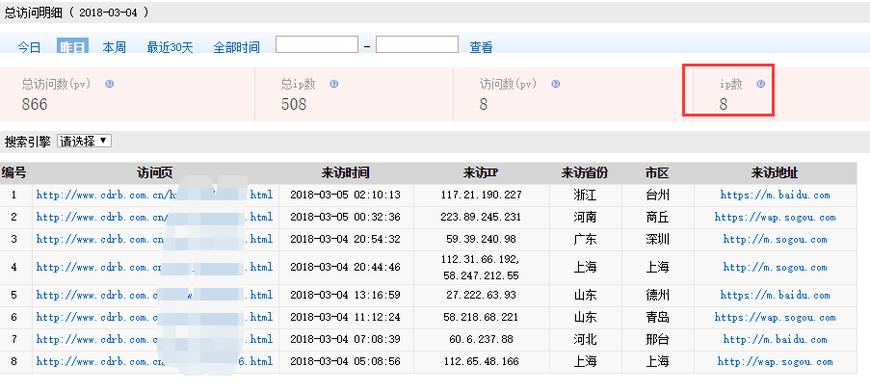Click the 台州 city cell
This screenshot has height=392, width=870.
pos(657,195)
